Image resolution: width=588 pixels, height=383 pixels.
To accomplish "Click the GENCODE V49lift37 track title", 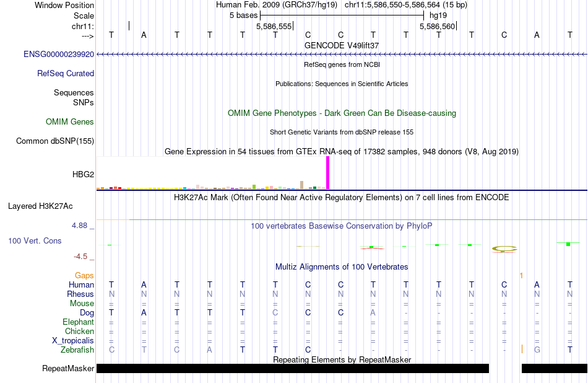I will pos(342,45).
